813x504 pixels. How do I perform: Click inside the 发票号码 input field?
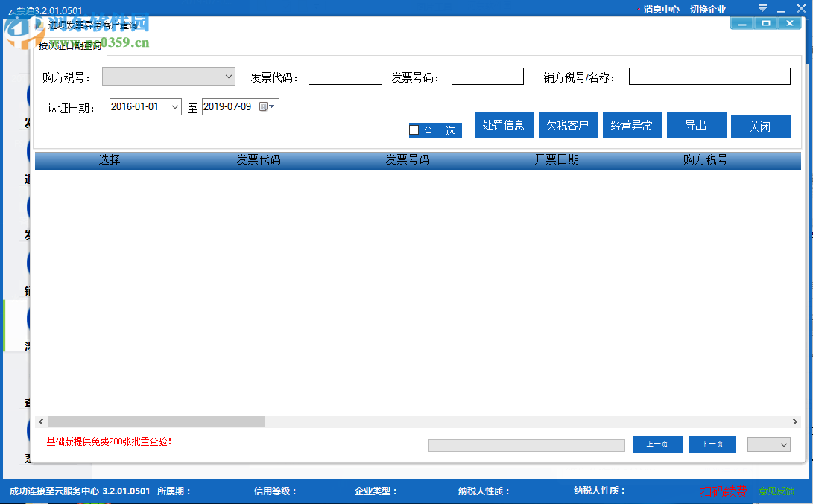[487, 76]
